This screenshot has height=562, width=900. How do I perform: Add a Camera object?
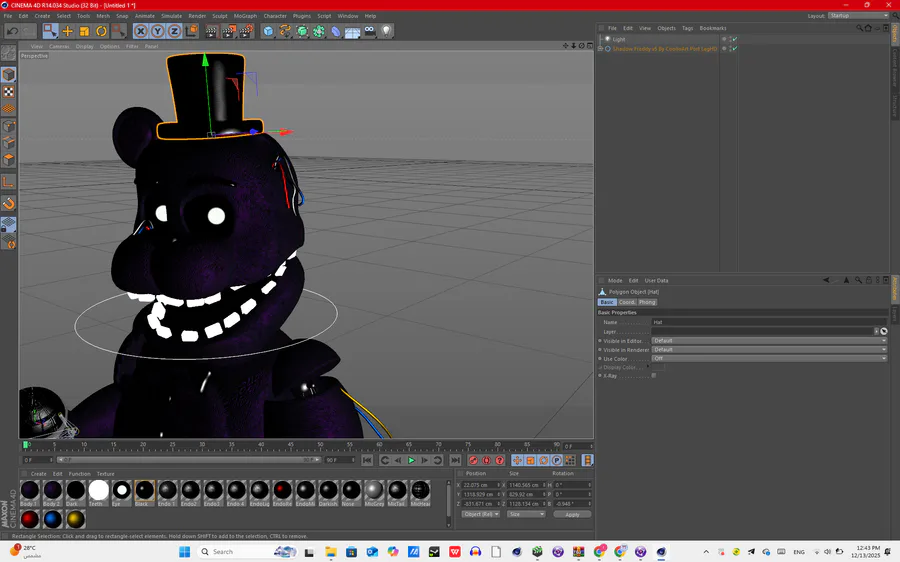[x=370, y=31]
